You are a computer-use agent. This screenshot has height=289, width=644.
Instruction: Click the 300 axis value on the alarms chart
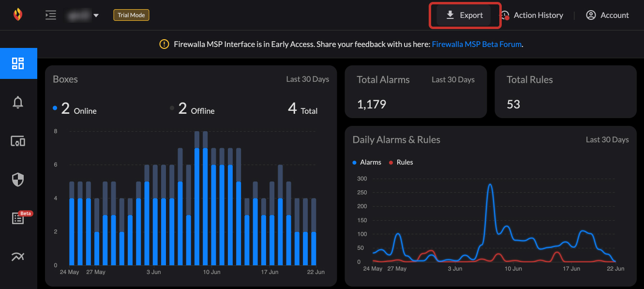tap(362, 179)
